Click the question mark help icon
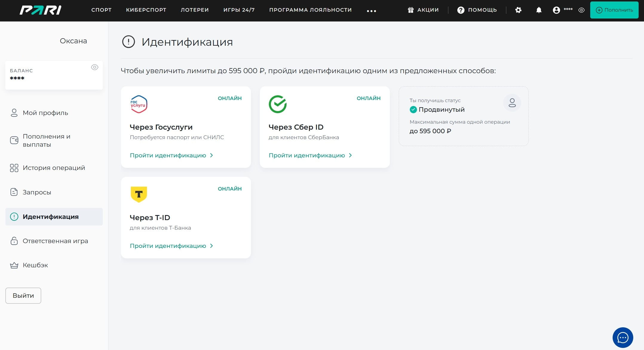This screenshot has height=350, width=644. point(461,10)
